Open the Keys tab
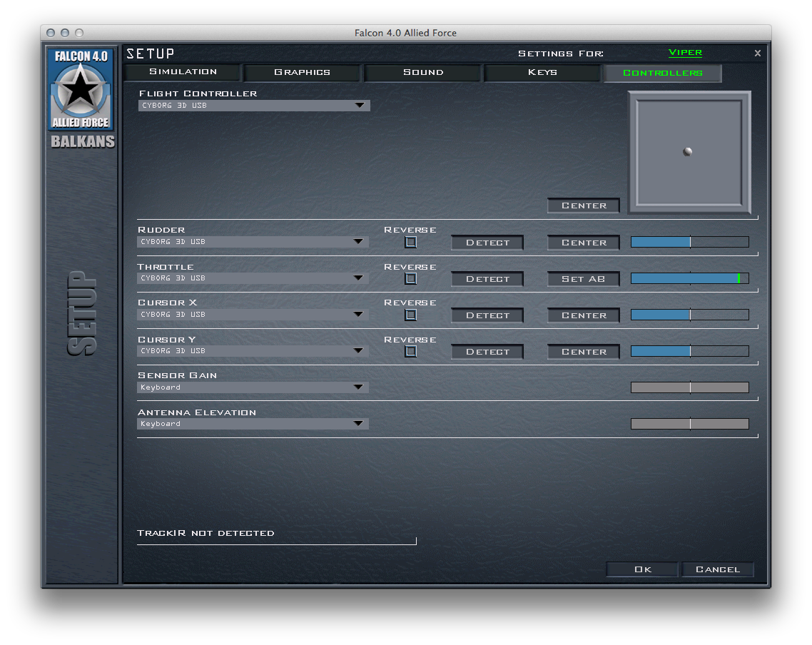The height and width of the screenshot is (645, 812). click(542, 73)
